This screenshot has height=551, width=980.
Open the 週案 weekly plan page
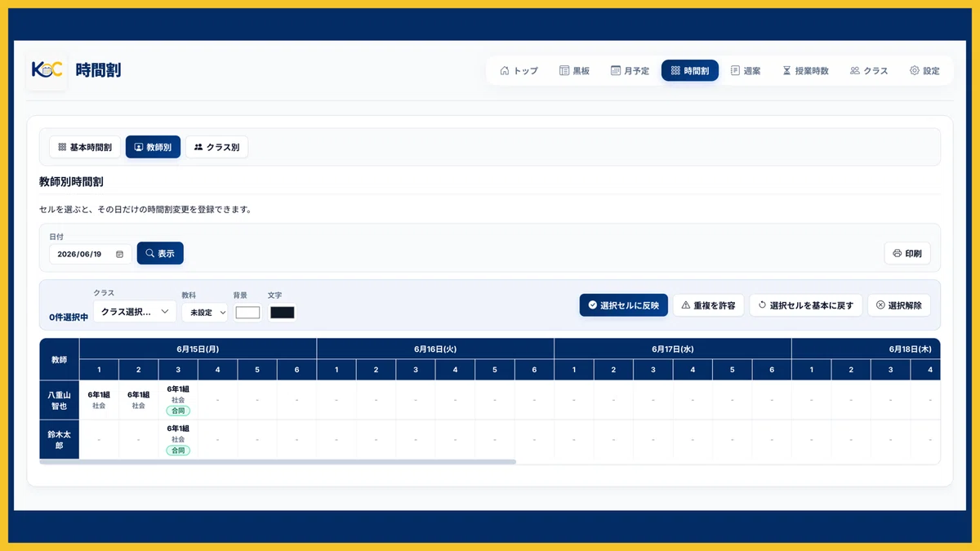[746, 71]
